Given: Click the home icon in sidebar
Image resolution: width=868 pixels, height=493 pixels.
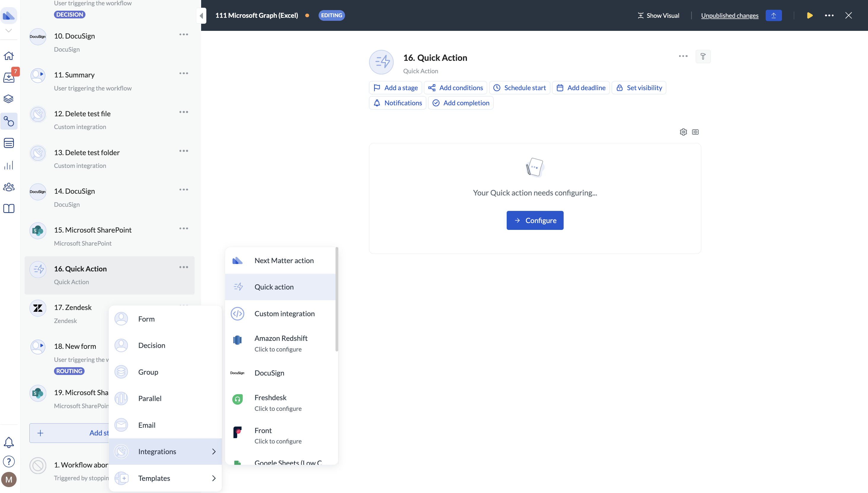Looking at the screenshot, I should (9, 55).
